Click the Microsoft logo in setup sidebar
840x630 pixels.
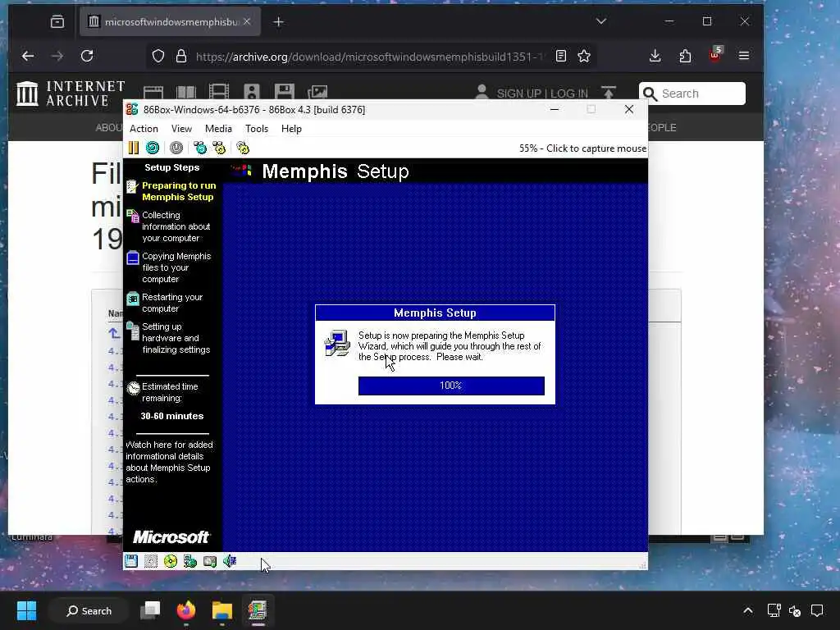[x=171, y=536]
